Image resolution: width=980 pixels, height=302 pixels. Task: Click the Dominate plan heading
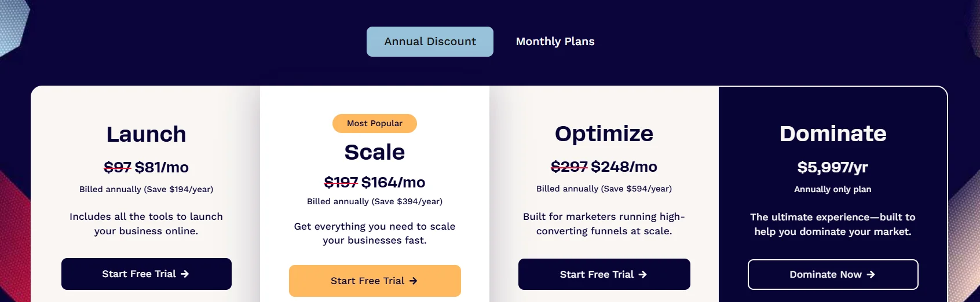pos(832,134)
